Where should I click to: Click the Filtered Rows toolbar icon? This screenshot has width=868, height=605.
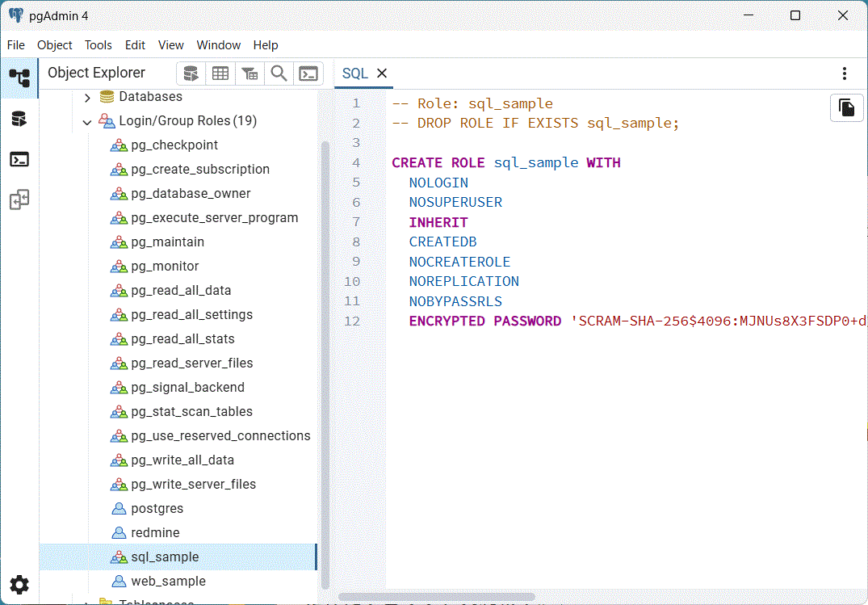[249, 74]
